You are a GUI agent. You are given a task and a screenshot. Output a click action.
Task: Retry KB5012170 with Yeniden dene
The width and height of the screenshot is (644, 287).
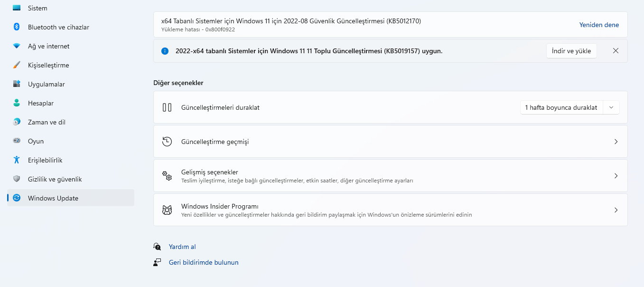tap(599, 24)
